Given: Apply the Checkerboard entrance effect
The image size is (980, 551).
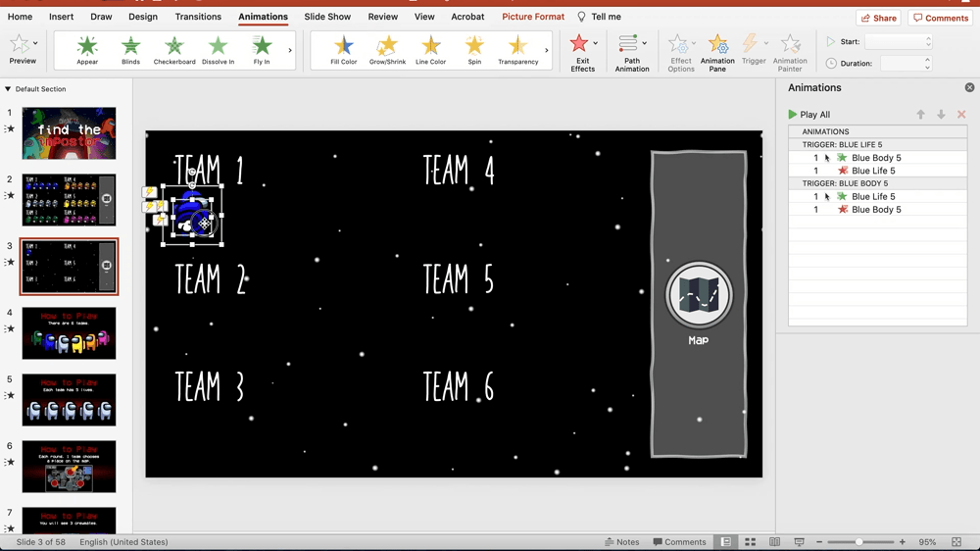Looking at the screenshot, I should [174, 50].
